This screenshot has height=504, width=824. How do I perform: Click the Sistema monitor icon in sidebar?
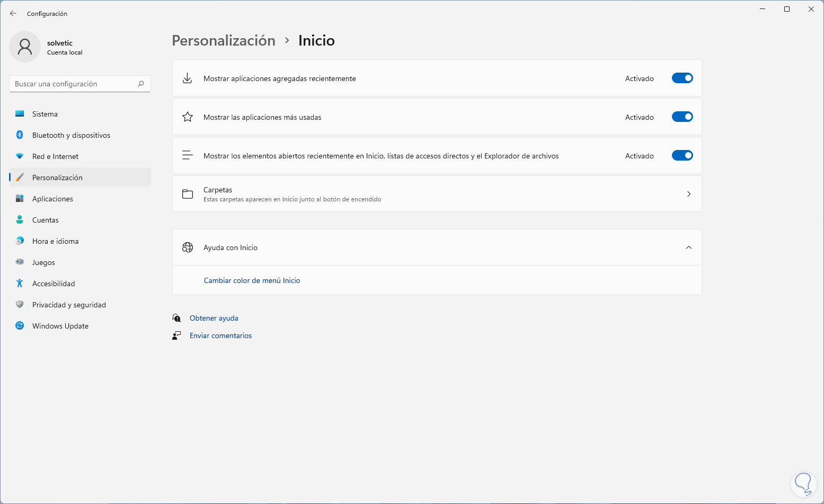tap(20, 114)
